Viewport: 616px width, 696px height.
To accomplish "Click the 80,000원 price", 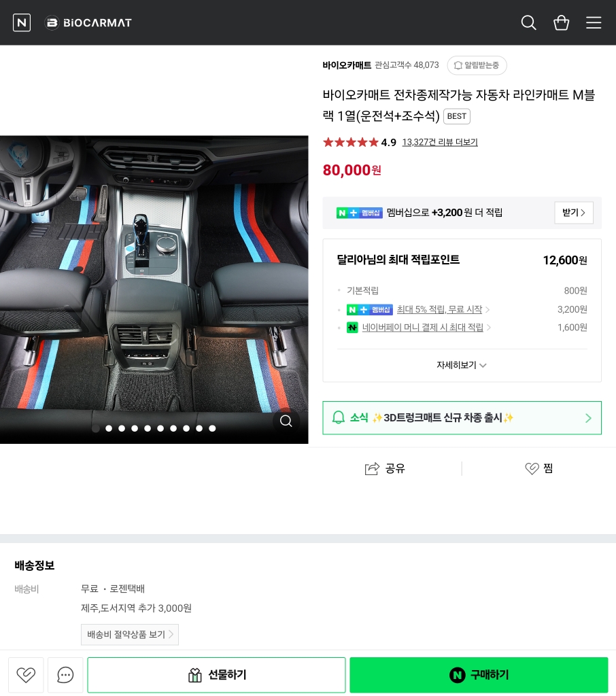I will pyautogui.click(x=352, y=170).
